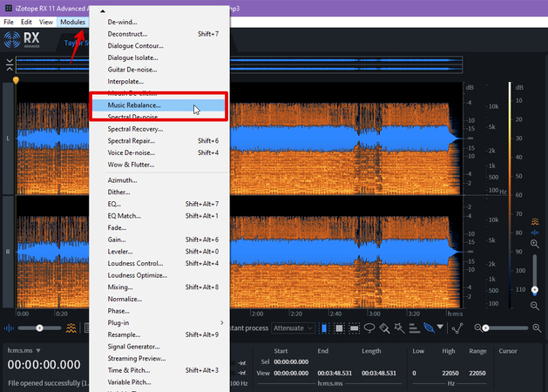The height and width of the screenshot is (392, 548).
Task: Zoom in vertically on frequency
Action: (x=535, y=244)
